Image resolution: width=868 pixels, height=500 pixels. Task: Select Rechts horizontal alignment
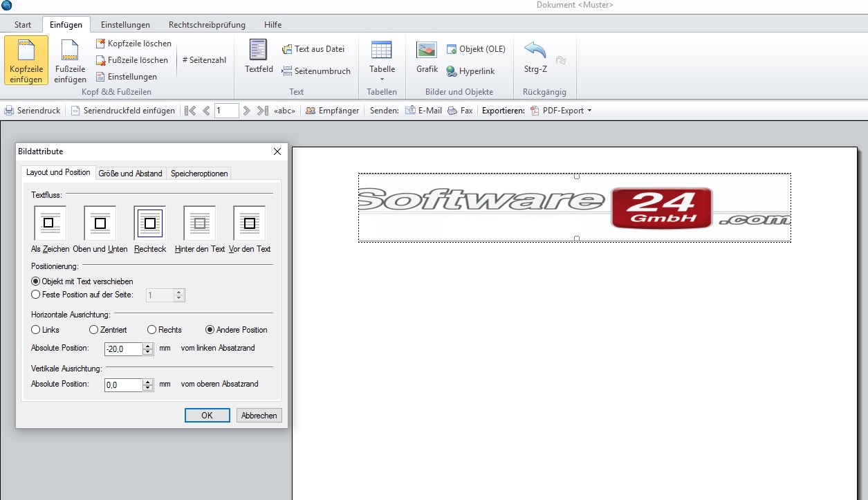pyautogui.click(x=165, y=330)
